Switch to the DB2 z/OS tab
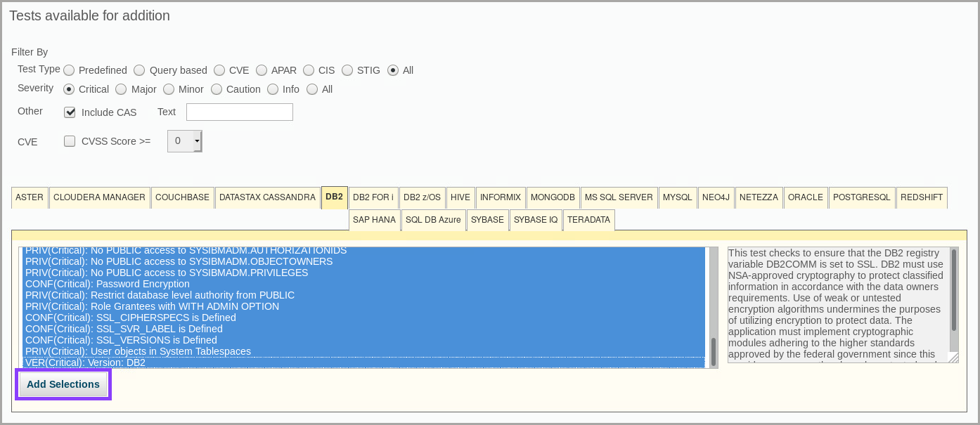Screen dimensions: 980x425 pos(423,198)
